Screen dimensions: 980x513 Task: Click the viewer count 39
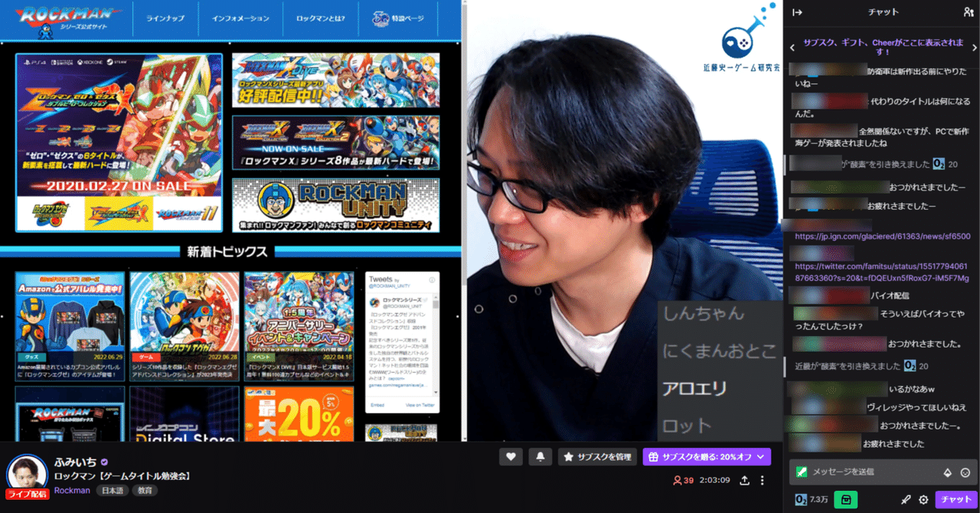(683, 480)
